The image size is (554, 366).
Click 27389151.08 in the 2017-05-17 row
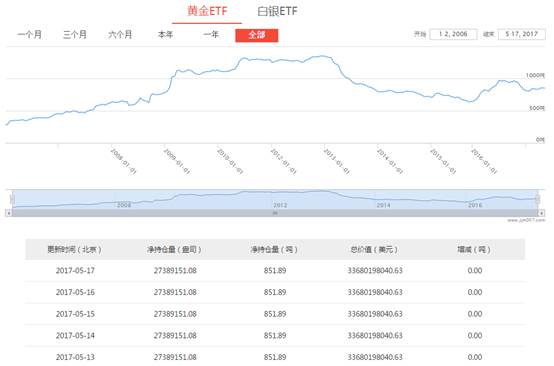[175, 271]
